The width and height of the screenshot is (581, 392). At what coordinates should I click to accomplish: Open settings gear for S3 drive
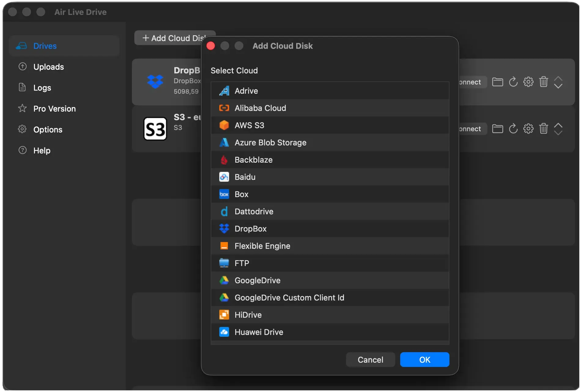[528, 129]
